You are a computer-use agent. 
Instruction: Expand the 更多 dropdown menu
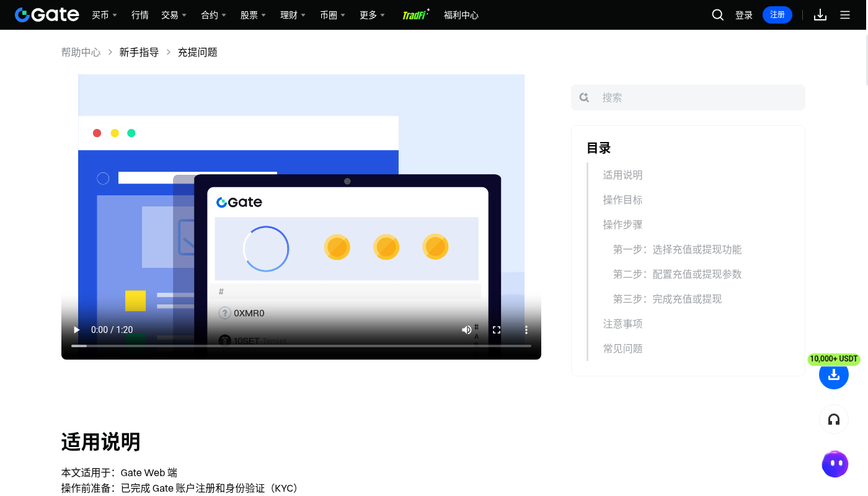tap(372, 15)
